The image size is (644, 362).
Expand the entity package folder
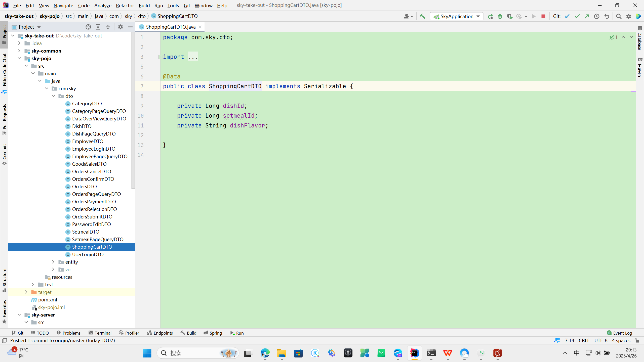pos(53,262)
